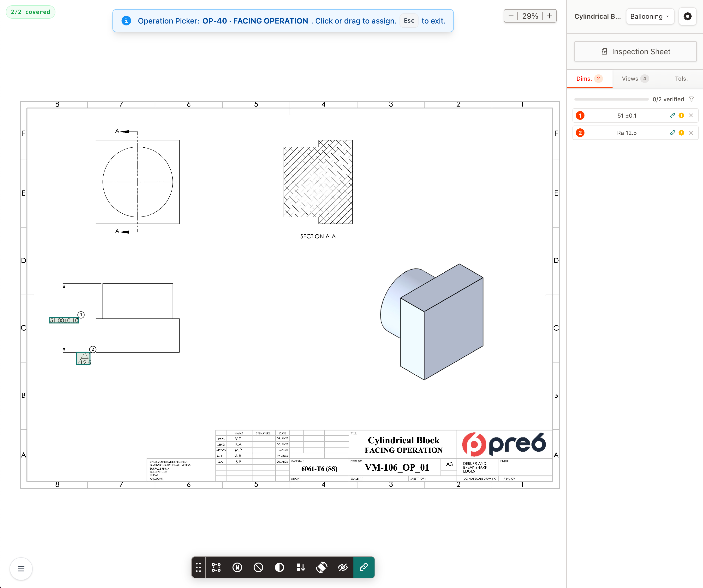Click the bounding-box selection tool in bottom toolbar
Screen dimensions: 703x588
pyautogui.click(x=216, y=567)
